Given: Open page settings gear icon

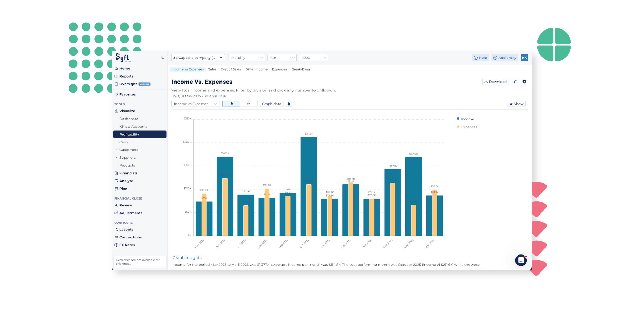Looking at the screenshot, I should (524, 82).
